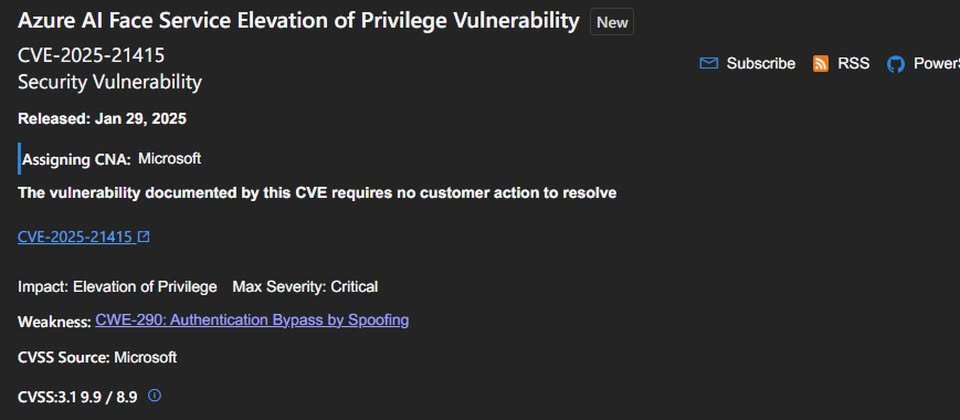Click the CVSS:3.1 9.9 / 8.9 score
The width and height of the screenshot is (960, 420).
pos(77,397)
